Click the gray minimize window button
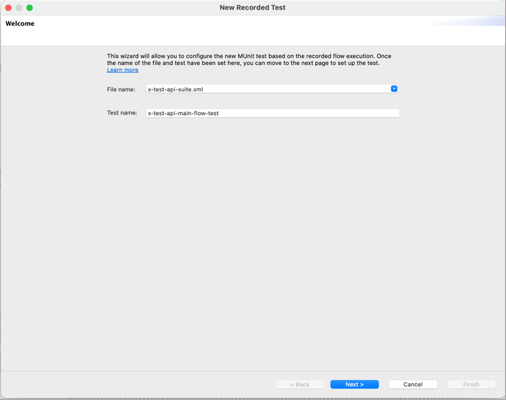The height and width of the screenshot is (400, 506). tap(19, 8)
